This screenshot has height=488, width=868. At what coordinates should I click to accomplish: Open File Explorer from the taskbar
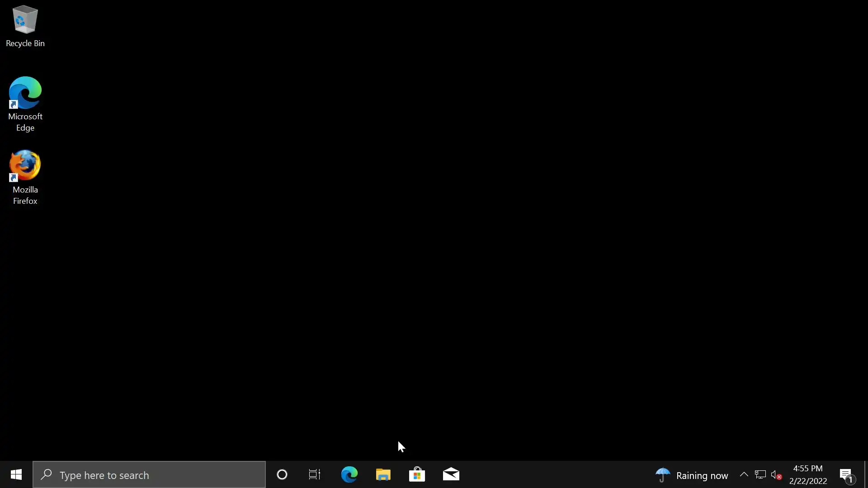pyautogui.click(x=383, y=474)
